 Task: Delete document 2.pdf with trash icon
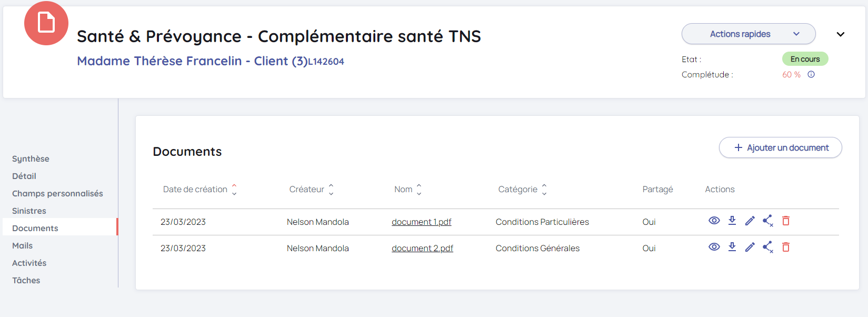[x=785, y=247]
